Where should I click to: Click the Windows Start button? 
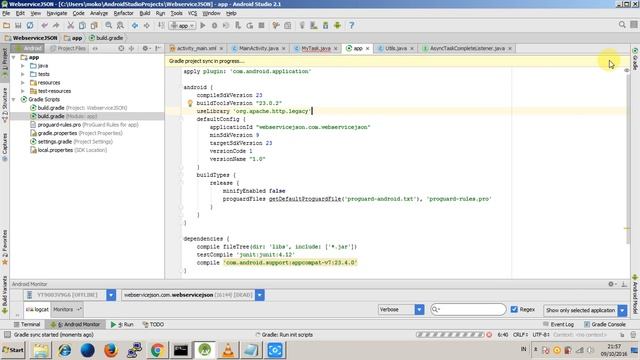point(13,350)
